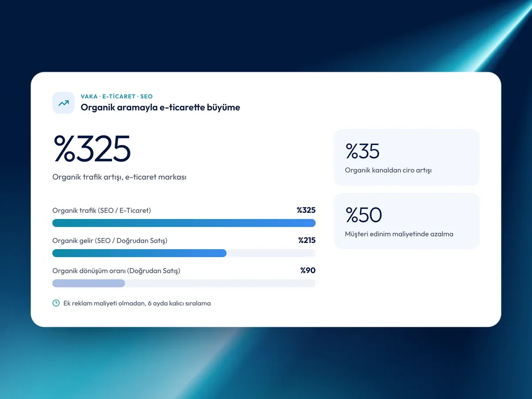Click 'Müşteri edinim maliyetinde azalma' caption
Screen dimensions: 532x399
(x=399, y=234)
